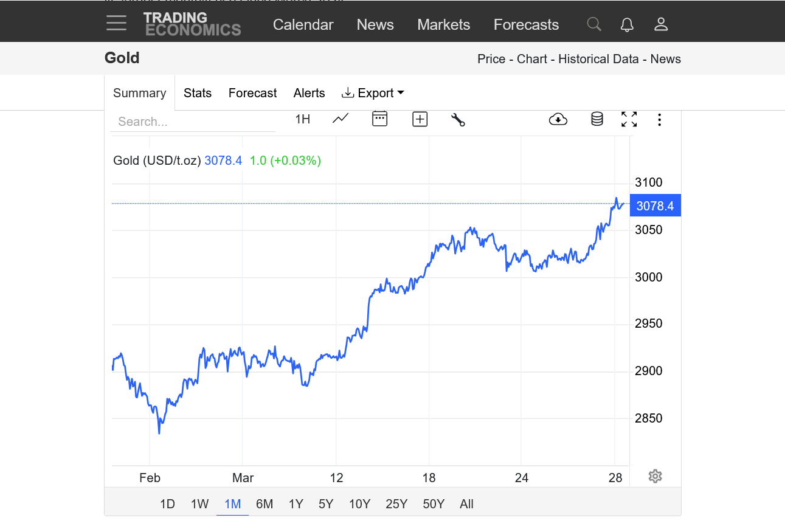Open the hamburger navigation menu

[x=116, y=24]
